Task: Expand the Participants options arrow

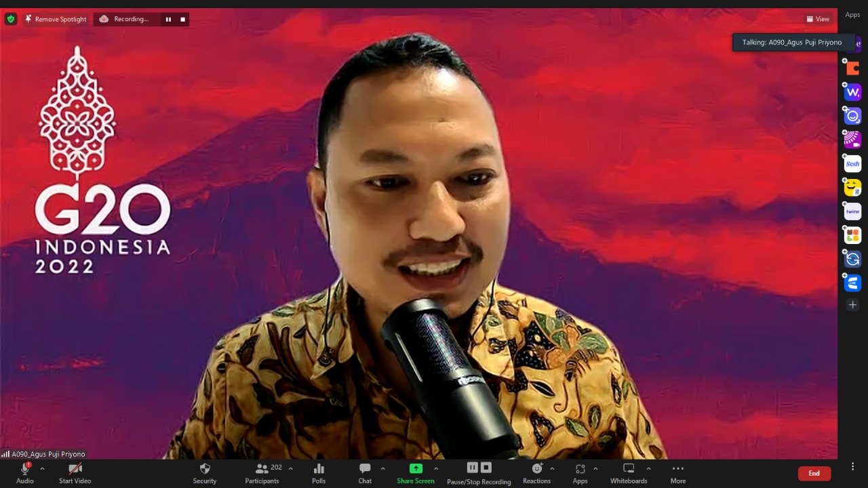Action: (x=291, y=468)
